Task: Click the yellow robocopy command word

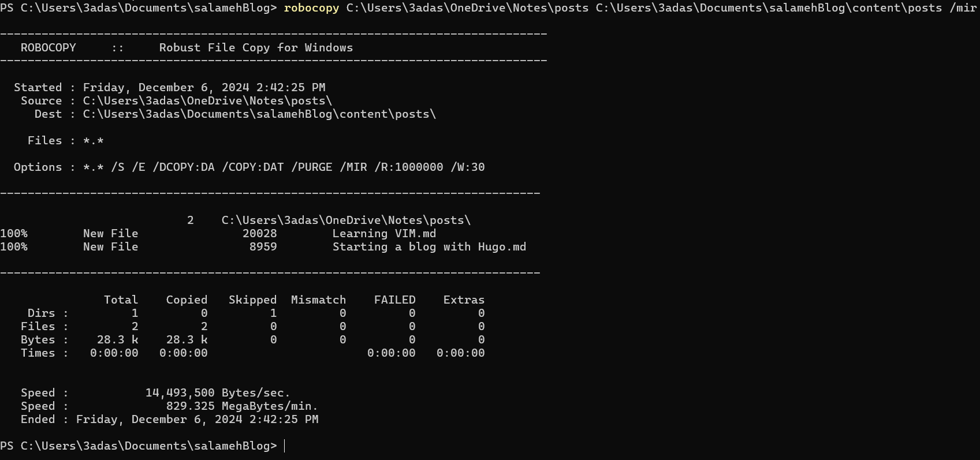Action: point(311,8)
